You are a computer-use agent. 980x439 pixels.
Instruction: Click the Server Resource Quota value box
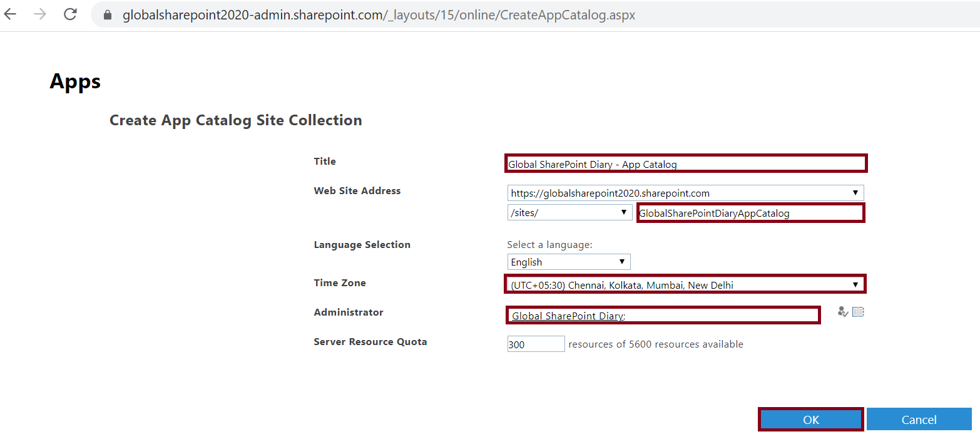pos(535,344)
